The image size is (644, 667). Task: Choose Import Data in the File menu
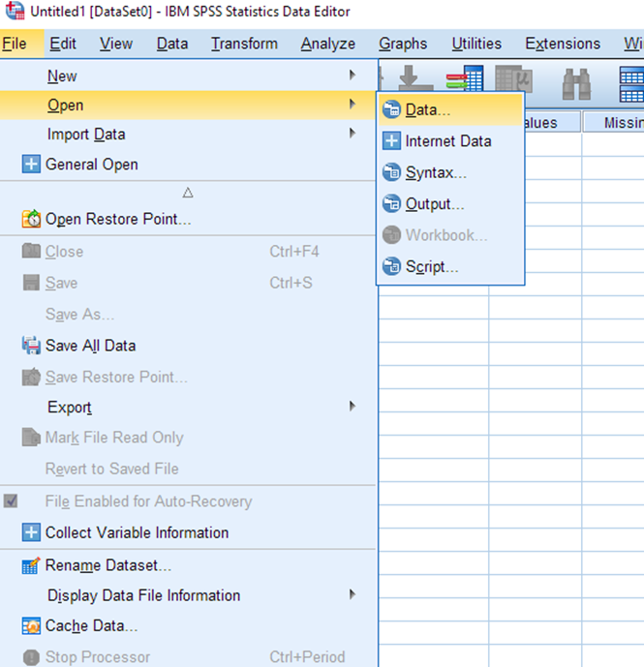(187, 135)
